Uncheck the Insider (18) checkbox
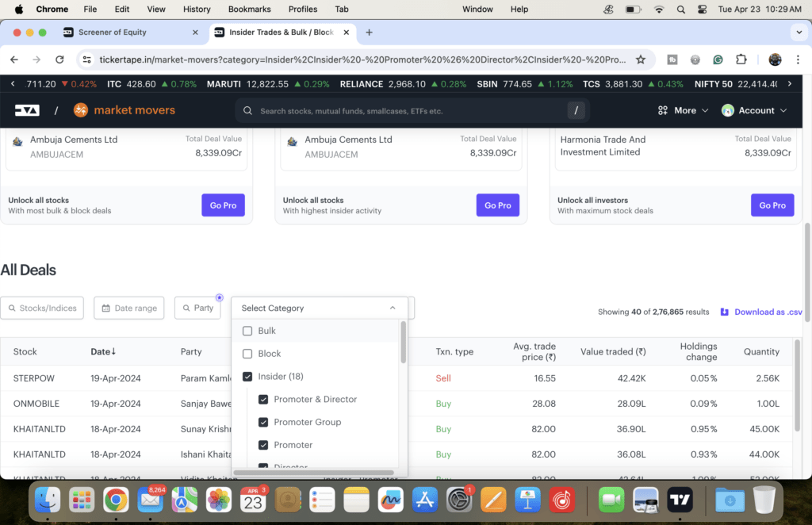Screen dimensions: 812x525 247,377
